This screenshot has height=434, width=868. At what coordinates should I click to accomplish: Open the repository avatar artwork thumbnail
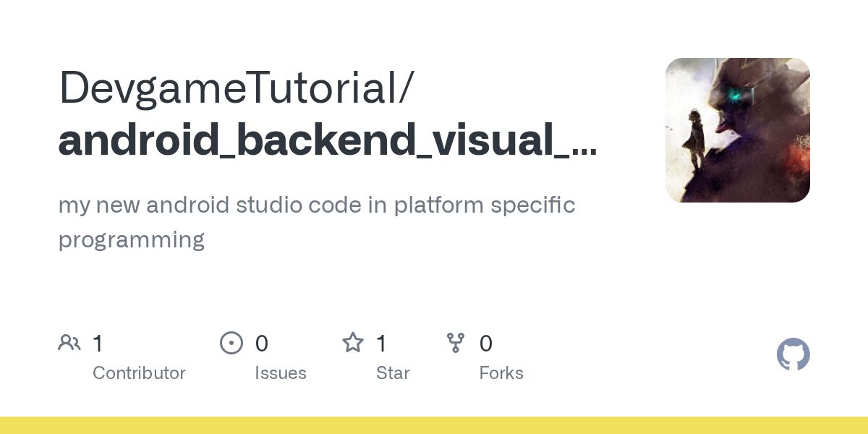point(738,130)
